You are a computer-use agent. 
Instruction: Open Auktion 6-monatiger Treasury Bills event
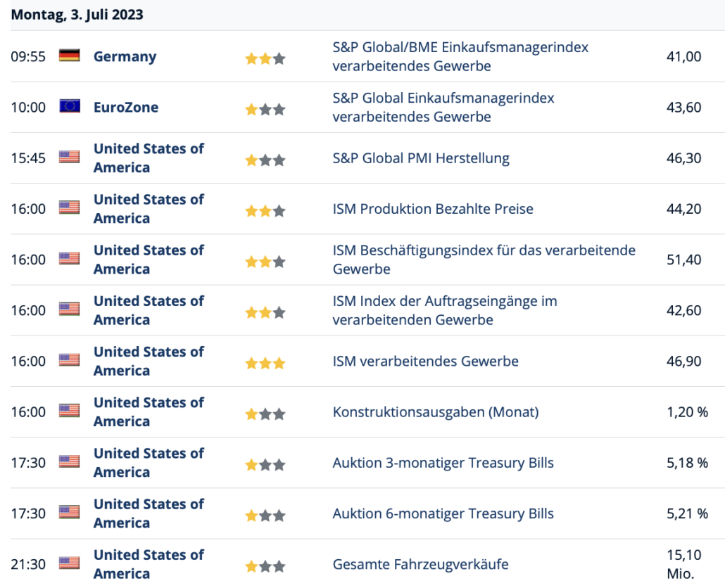pyautogui.click(x=443, y=513)
